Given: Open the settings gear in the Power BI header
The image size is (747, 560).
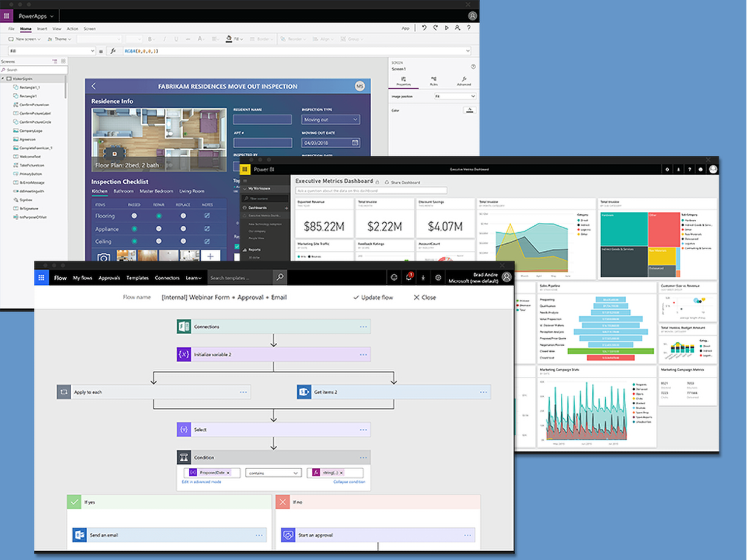Looking at the screenshot, I should point(667,169).
